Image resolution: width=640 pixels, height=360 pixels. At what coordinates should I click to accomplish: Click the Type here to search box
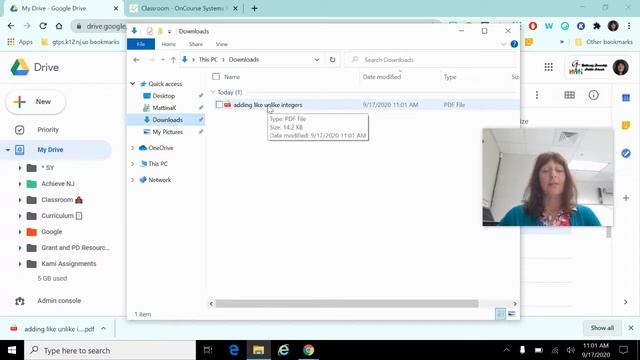tap(110, 350)
